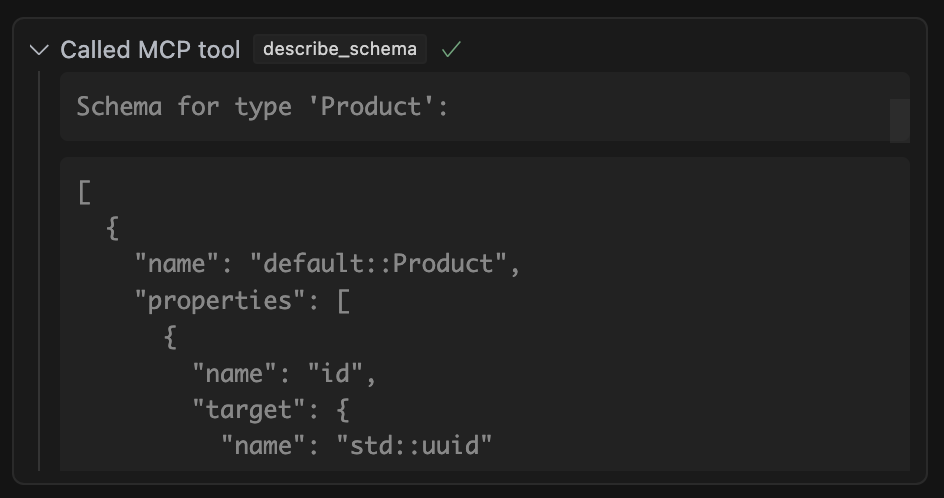944x498 pixels.
Task: Click the "Schema for type 'Product':" text
Action: click(x=262, y=106)
